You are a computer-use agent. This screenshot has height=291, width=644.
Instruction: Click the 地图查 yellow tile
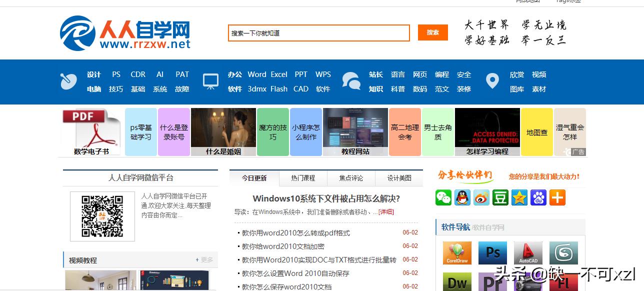click(537, 132)
